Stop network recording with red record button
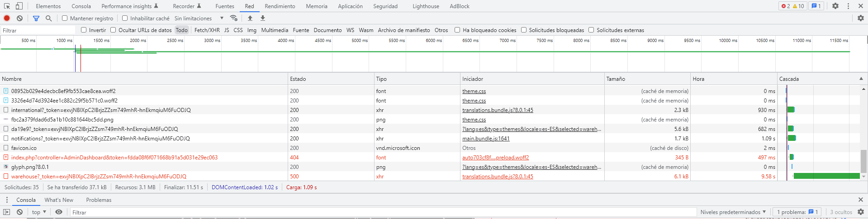Viewport: 868px width, 219px height. coord(7,18)
